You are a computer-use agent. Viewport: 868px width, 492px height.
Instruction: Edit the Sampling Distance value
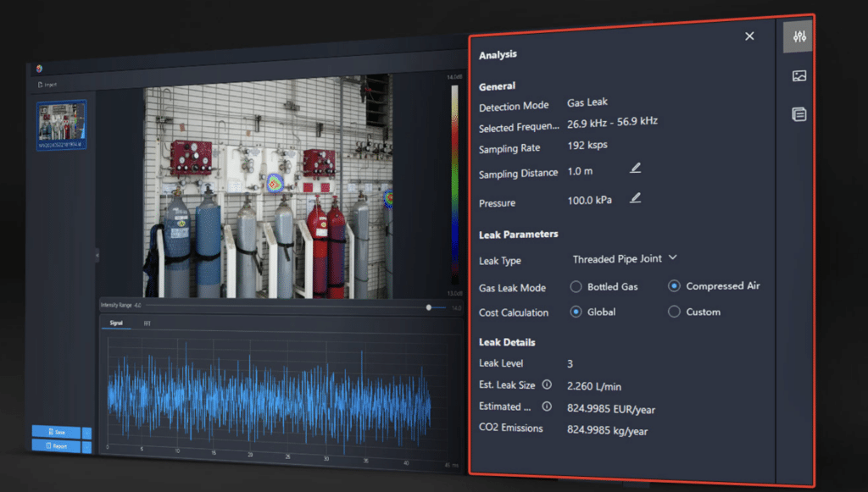click(x=636, y=168)
